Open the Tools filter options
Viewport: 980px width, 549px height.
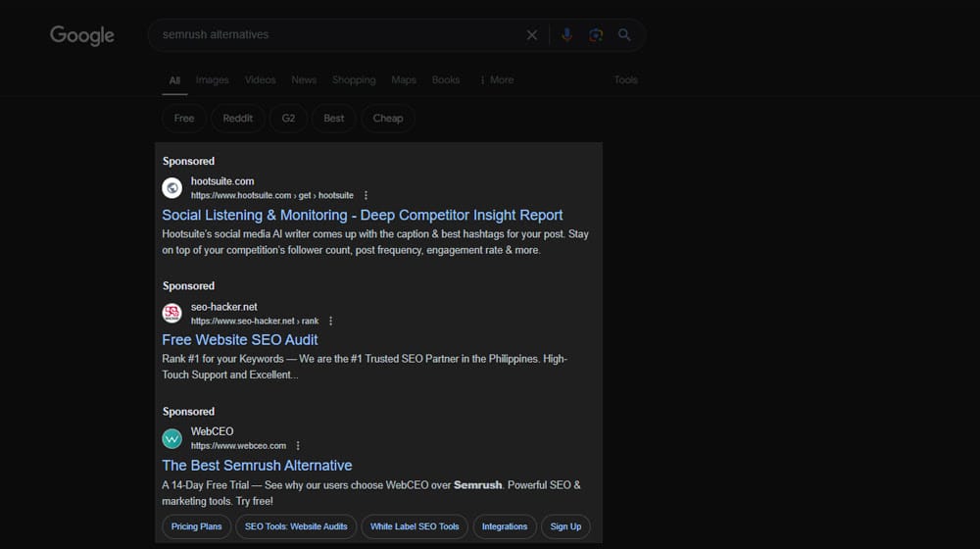click(625, 80)
